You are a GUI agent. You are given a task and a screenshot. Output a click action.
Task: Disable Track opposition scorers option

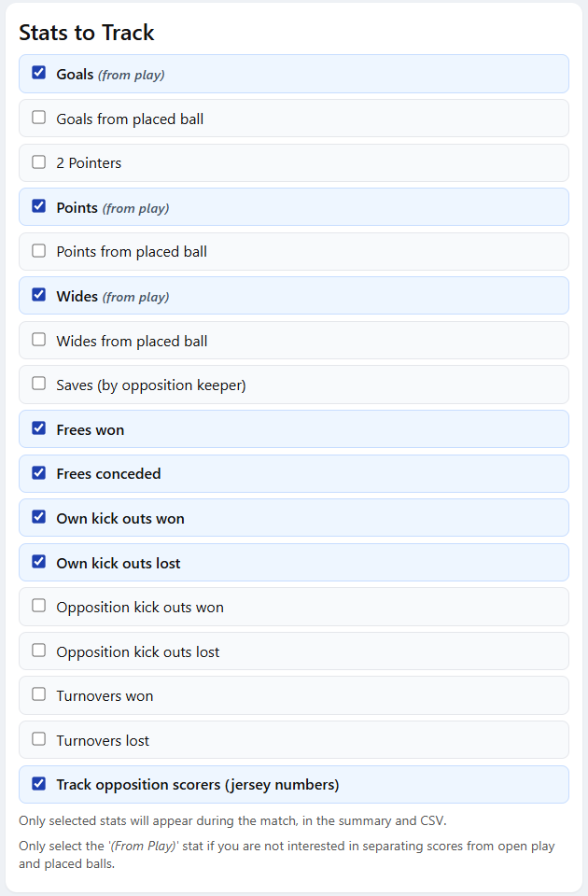[x=38, y=784]
